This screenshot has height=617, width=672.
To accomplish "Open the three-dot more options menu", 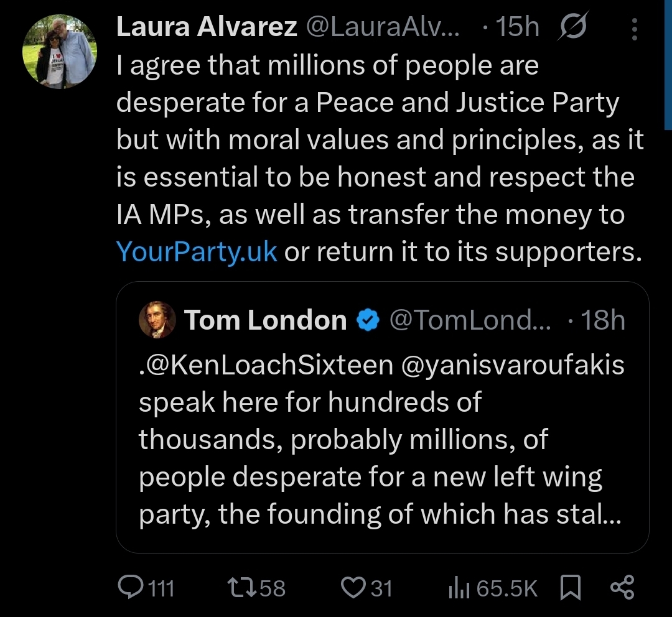I will pos(634,29).
